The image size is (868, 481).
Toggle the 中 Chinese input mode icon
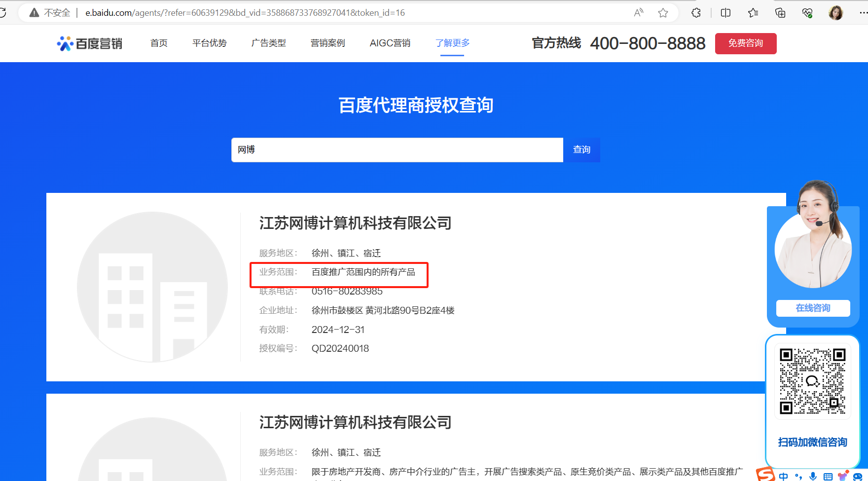[x=783, y=477]
